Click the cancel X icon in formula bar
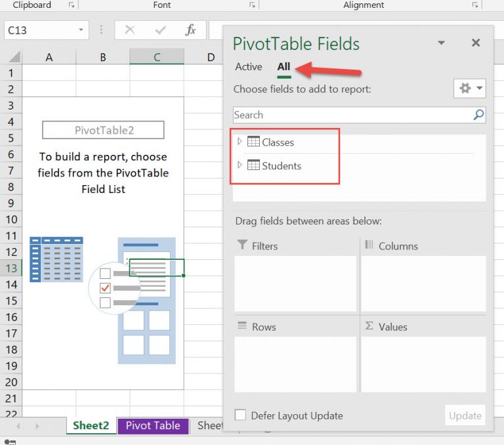Screen dimensions: 504x445 point(130,30)
